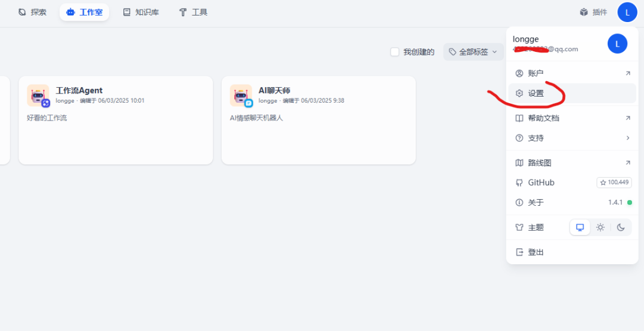This screenshot has height=331, width=644.
Task: Open the 探索 (Explore) tab
Action: coord(32,13)
